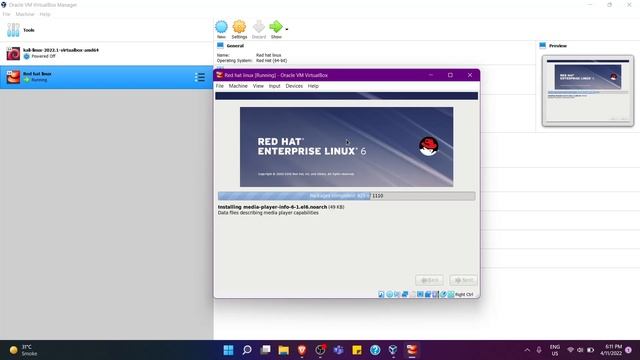This screenshot has height=360, width=640.
Task: Click 'Data files describing media player capabilities' text
Action: tap(268, 213)
